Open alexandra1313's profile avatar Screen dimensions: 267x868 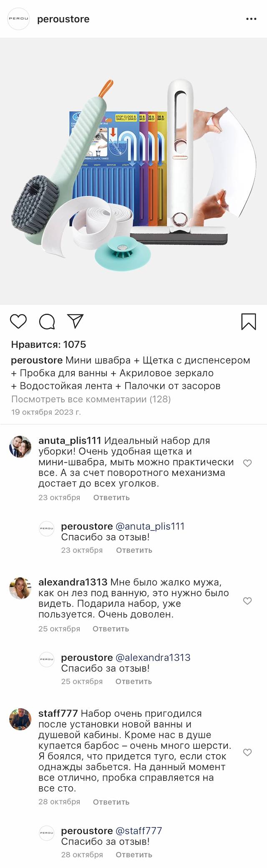tap(20, 588)
